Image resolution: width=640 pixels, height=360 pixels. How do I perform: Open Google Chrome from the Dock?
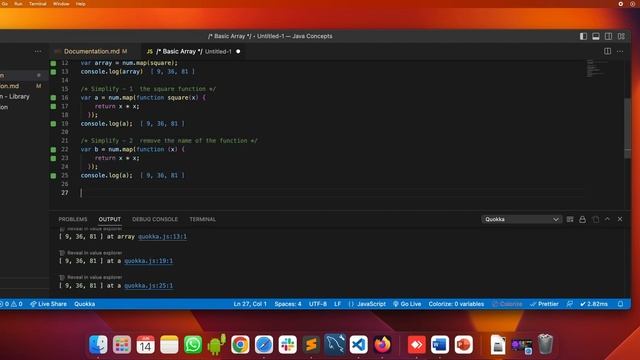pos(240,345)
